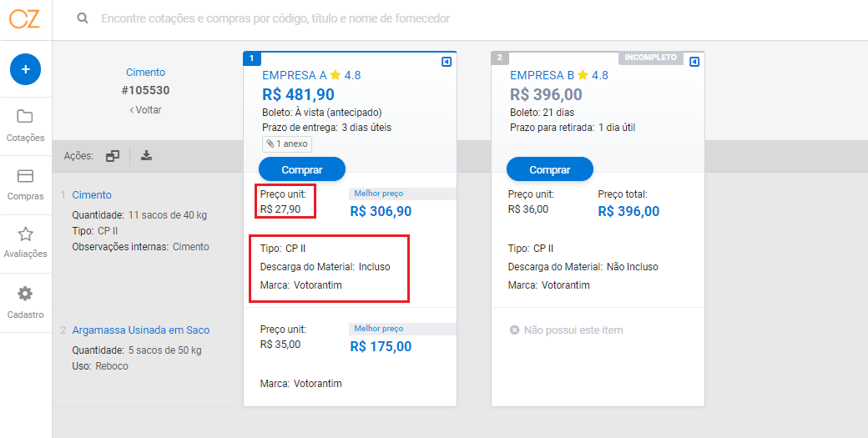Collapse EMPRESA A card arrow
Image resolution: width=868 pixels, height=438 pixels.
pos(447,62)
